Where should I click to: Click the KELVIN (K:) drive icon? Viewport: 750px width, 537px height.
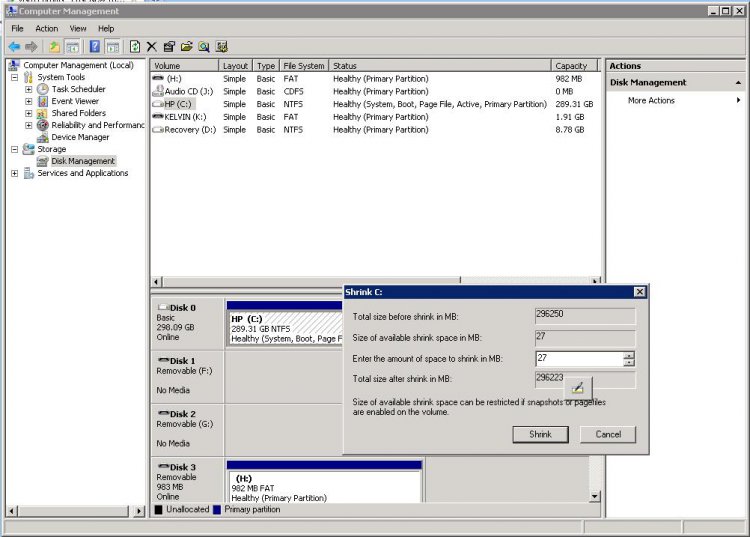(158, 116)
